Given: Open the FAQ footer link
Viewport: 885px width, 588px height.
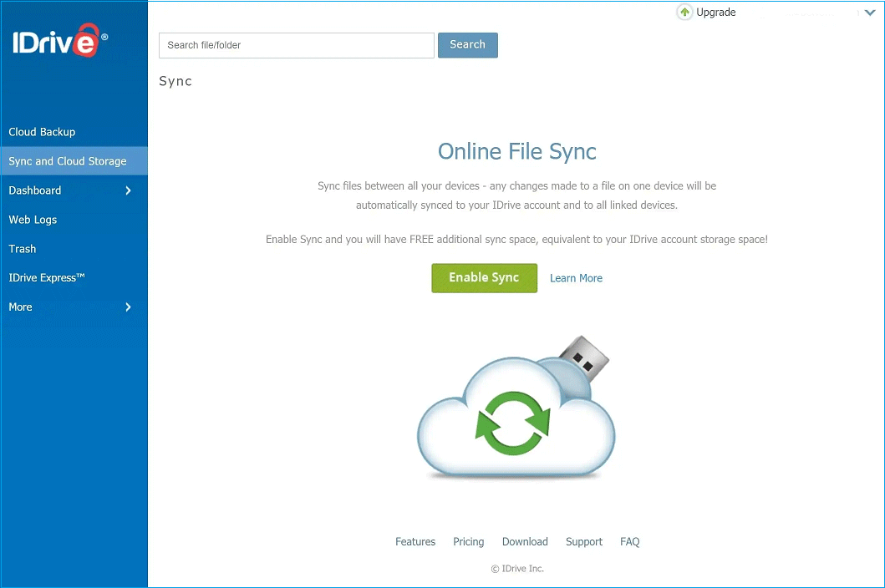Looking at the screenshot, I should 629,542.
